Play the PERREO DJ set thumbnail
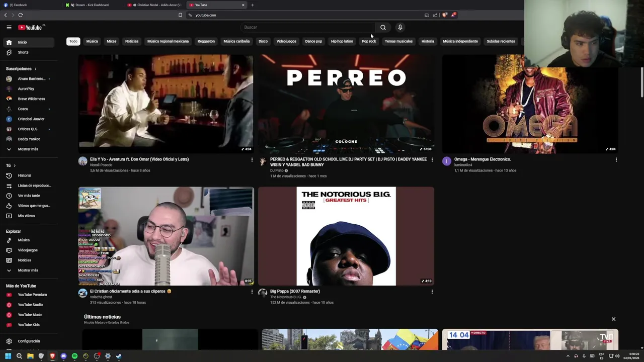Screen dimensions: 644x362 tap(346, 104)
